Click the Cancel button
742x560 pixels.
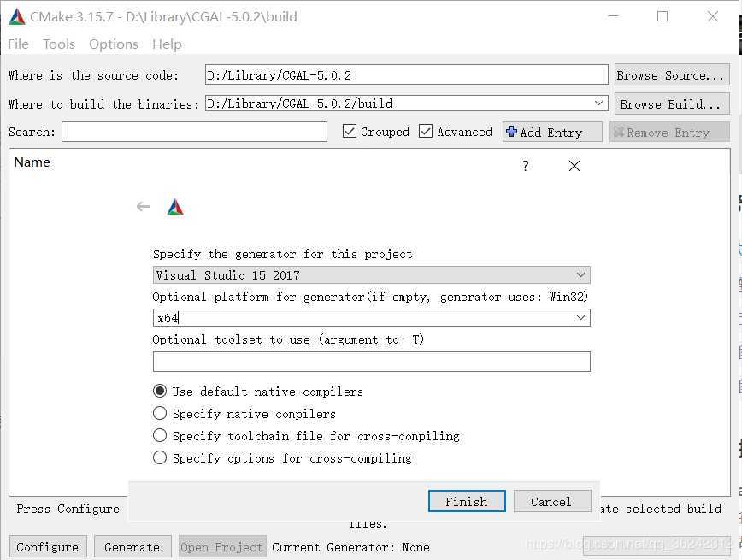pos(551,501)
